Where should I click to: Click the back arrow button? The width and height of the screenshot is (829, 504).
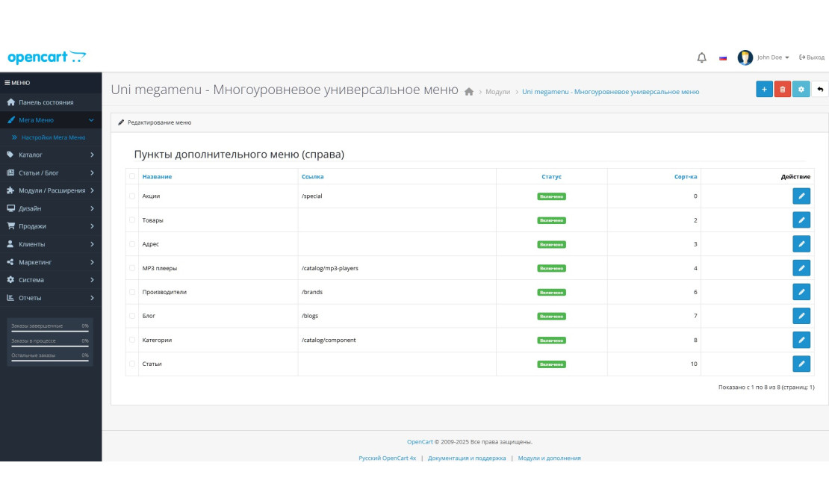820,90
